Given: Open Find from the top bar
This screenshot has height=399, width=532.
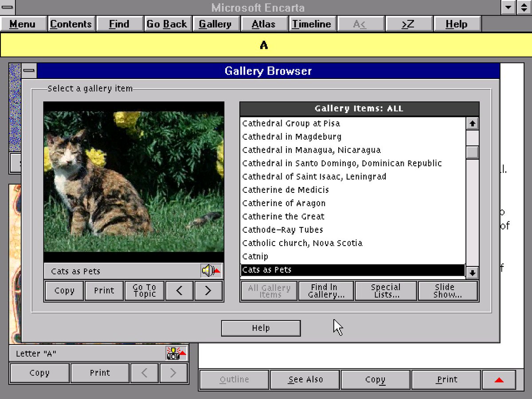Looking at the screenshot, I should [119, 24].
